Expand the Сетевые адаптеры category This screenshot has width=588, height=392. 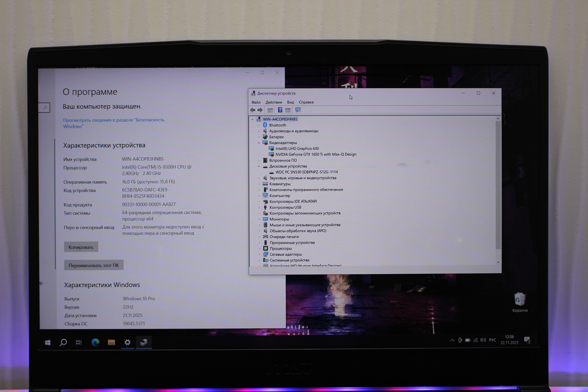tap(259, 254)
